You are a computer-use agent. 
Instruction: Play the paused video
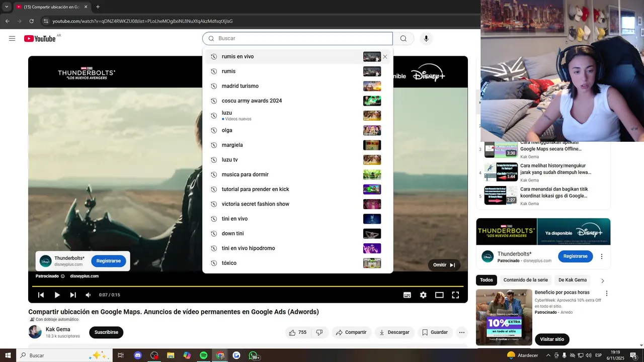coord(57,295)
